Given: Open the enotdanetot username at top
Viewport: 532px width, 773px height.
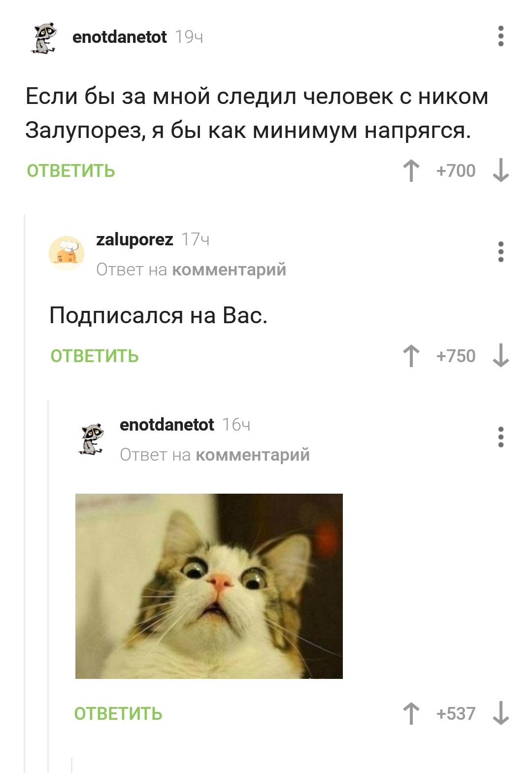Looking at the screenshot, I should [x=120, y=37].
